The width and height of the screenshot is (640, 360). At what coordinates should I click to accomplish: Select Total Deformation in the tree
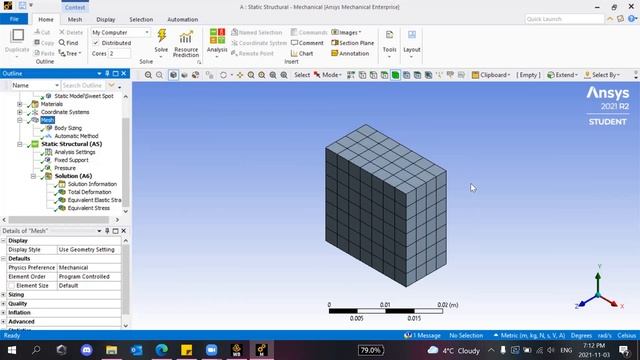point(89,192)
